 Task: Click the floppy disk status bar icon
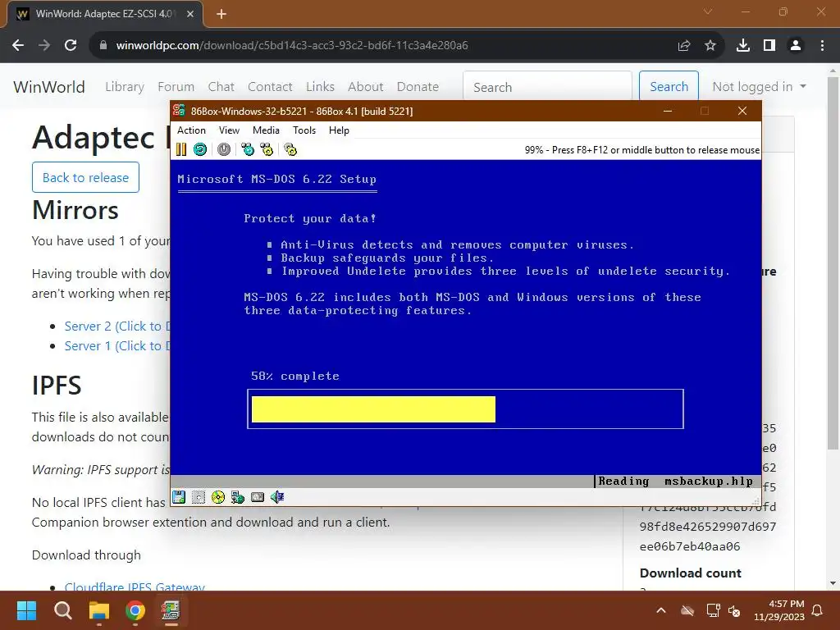[179, 497]
